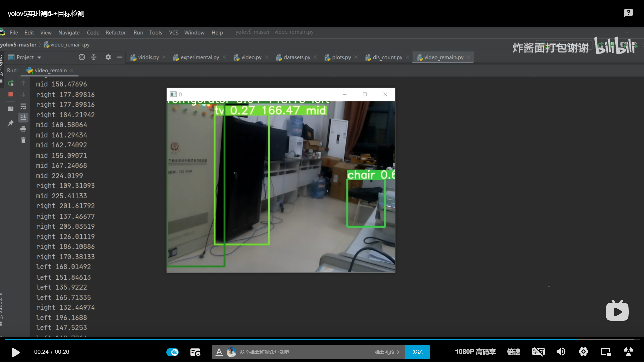Click the trash Clear All icon
644x362 pixels.
(23, 140)
